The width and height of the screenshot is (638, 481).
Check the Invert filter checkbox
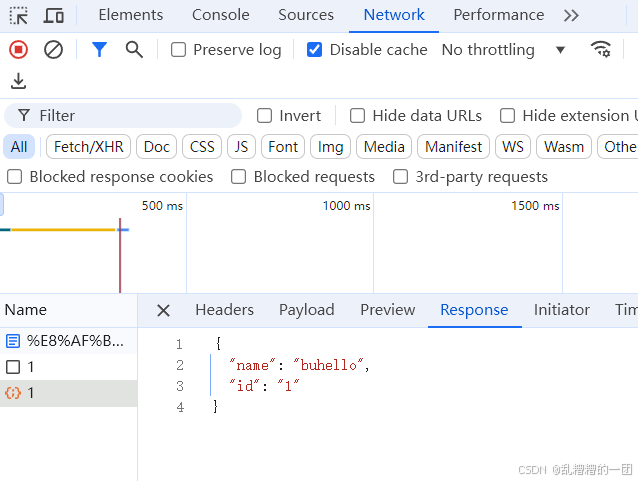264,116
